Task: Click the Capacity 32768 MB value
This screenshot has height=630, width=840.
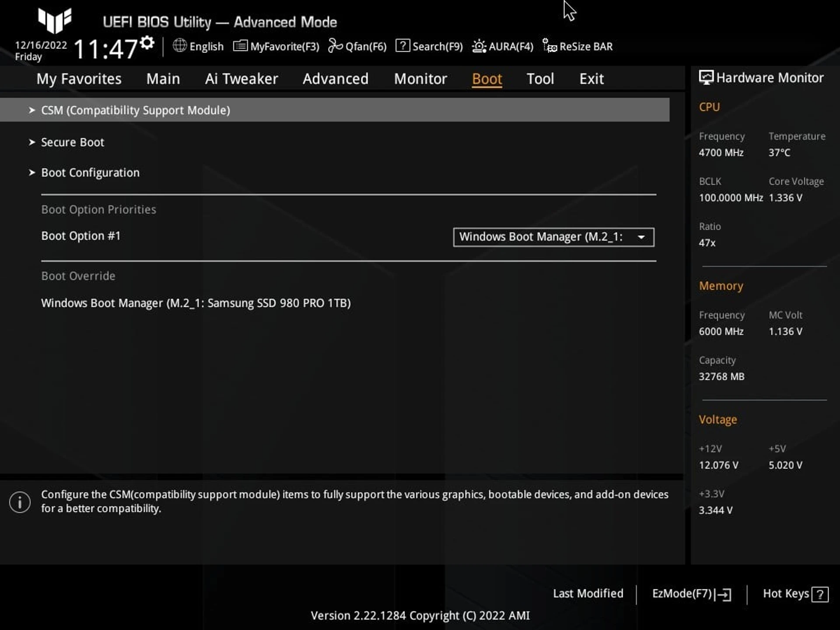Action: coord(721,377)
